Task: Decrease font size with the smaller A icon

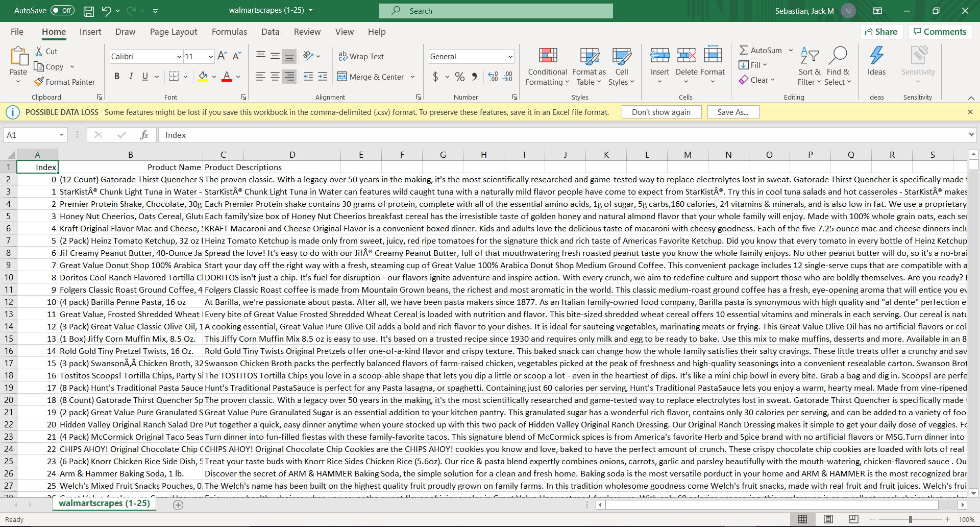Action: (x=237, y=56)
